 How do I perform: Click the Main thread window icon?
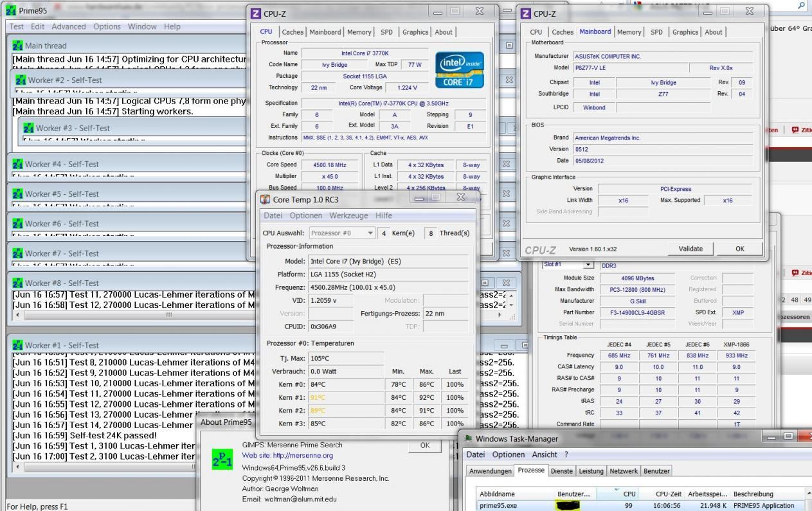click(18, 46)
